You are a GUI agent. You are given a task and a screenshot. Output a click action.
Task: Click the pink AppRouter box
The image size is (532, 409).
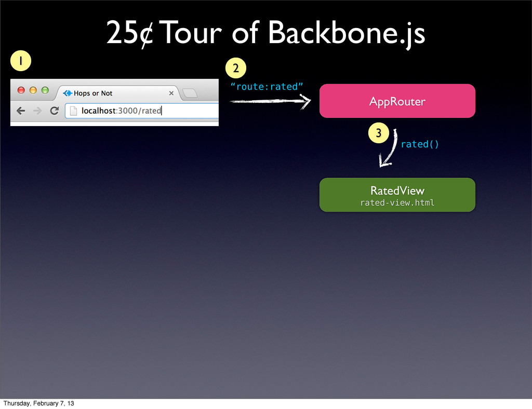(x=397, y=101)
